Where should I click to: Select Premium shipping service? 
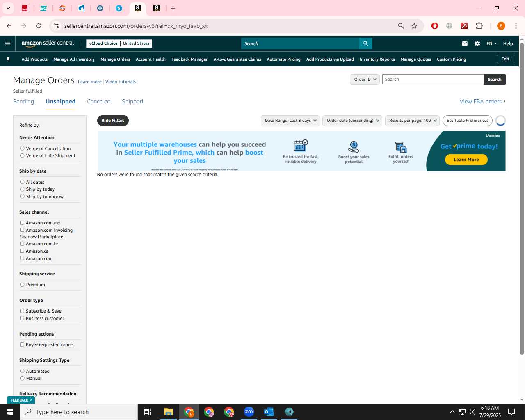pos(22,285)
